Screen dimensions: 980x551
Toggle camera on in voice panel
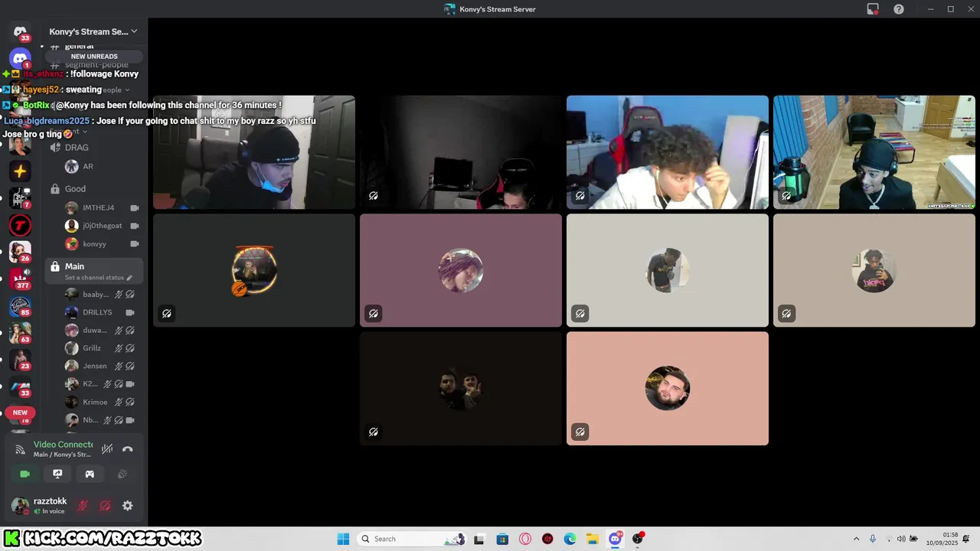(24, 474)
